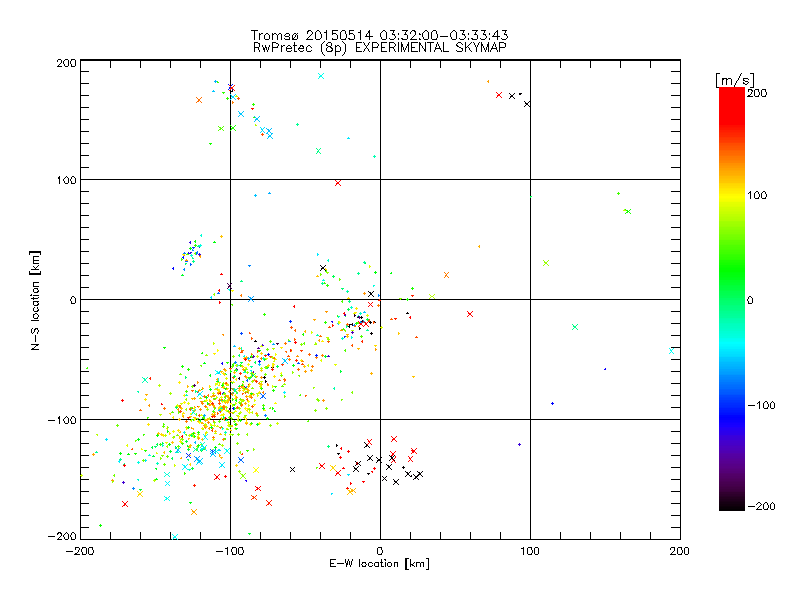Click the colorbar label '200'
This screenshot has height=600, width=800.
click(757, 93)
